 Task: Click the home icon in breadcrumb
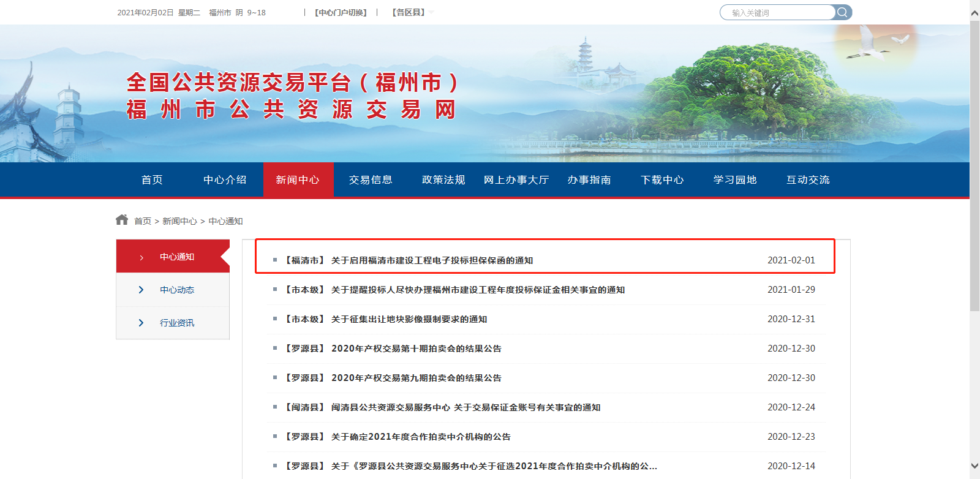coord(122,220)
